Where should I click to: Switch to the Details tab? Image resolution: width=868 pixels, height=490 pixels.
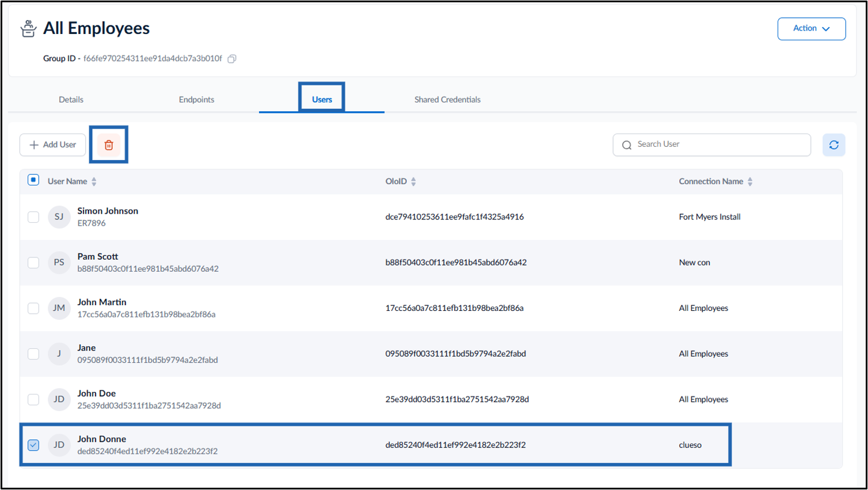click(71, 100)
